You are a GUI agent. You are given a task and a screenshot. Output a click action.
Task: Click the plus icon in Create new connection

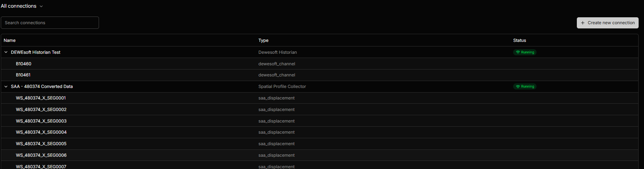(583, 23)
